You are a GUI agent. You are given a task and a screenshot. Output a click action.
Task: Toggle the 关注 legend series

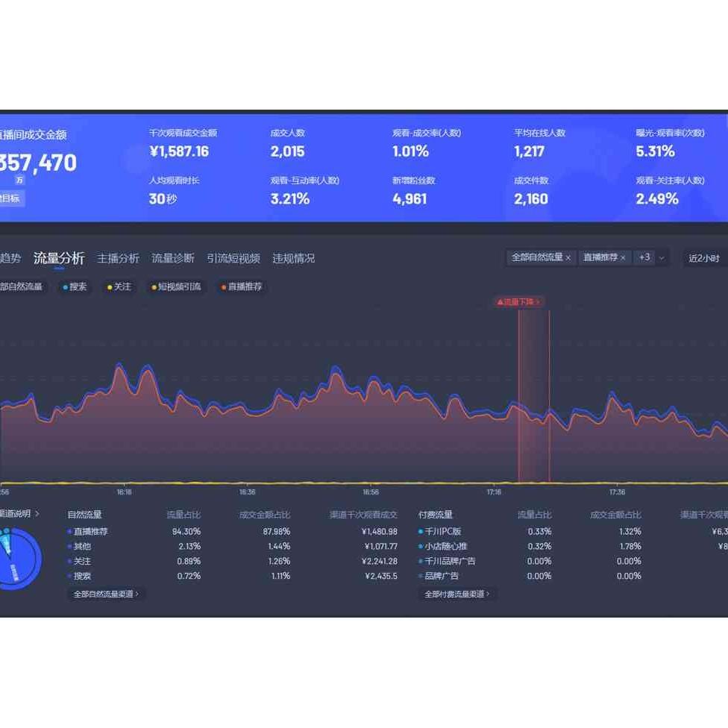119,286
